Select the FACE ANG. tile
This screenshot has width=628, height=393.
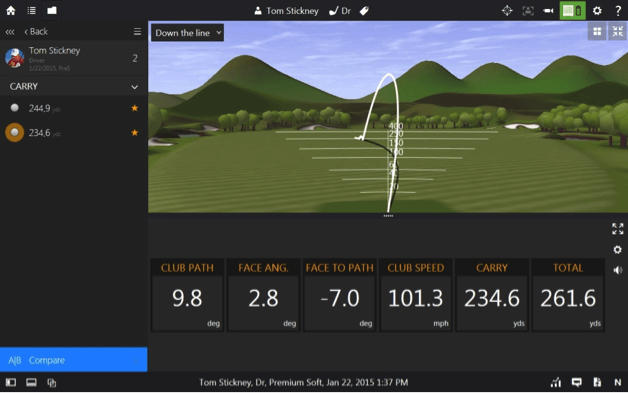[x=263, y=295]
